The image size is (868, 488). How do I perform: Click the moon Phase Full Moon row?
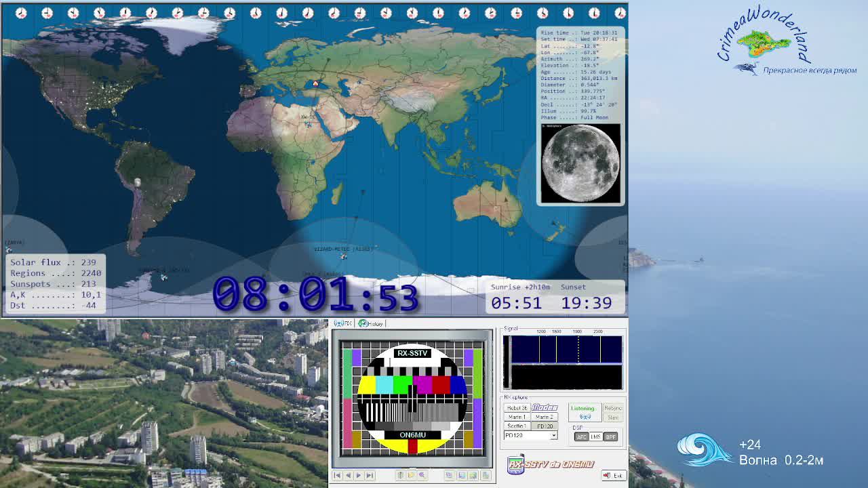click(574, 117)
